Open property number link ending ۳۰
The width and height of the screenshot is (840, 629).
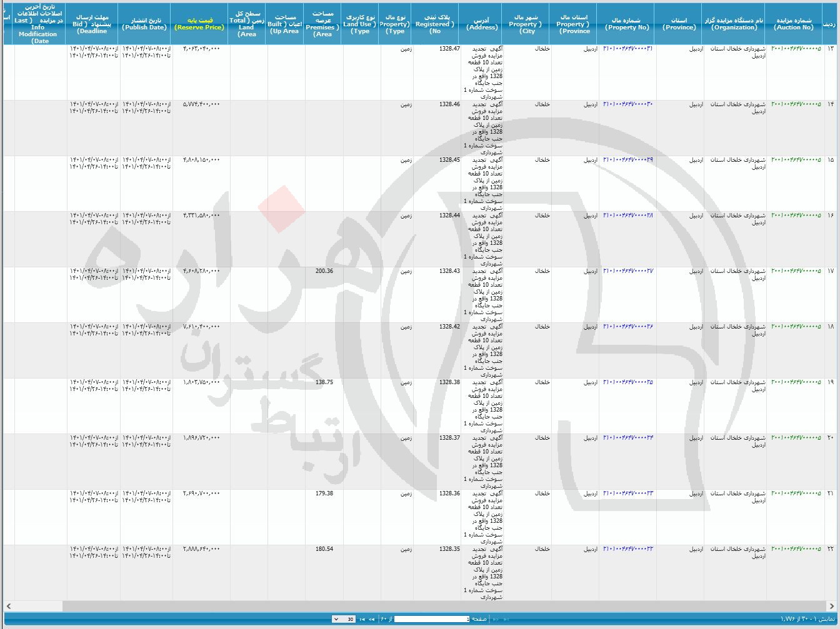click(627, 104)
